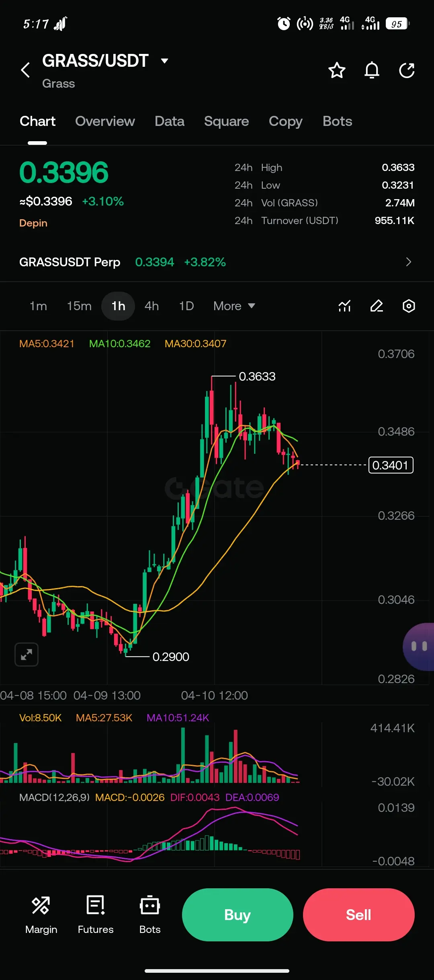Tap the +3.10% change value
The image size is (434, 980).
(103, 201)
